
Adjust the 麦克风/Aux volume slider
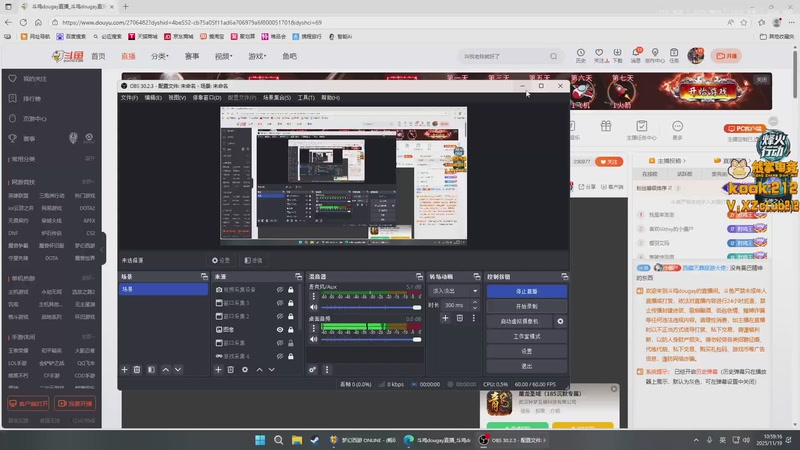[x=371, y=307]
